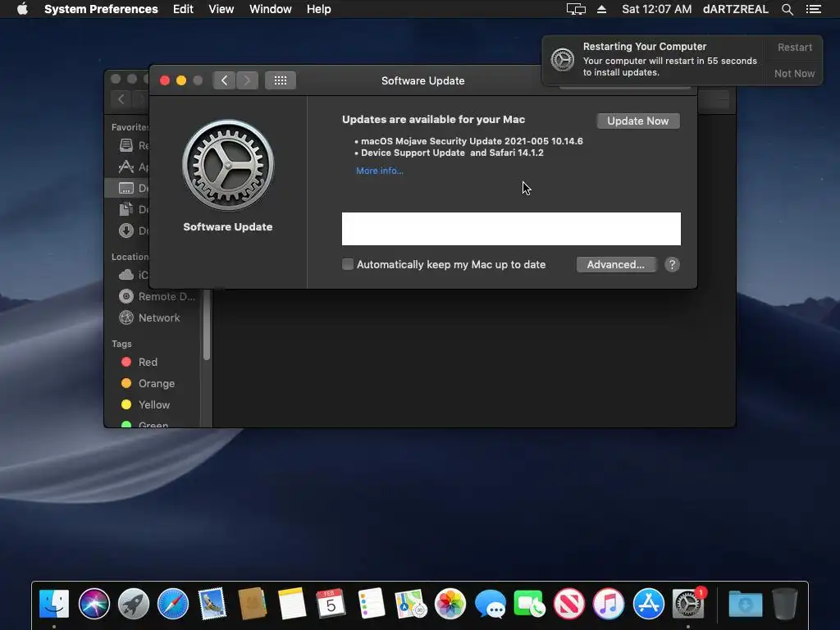Click the macOS Mojave Security Update line
Viewport: 840px width, 630px height.
[472, 141]
